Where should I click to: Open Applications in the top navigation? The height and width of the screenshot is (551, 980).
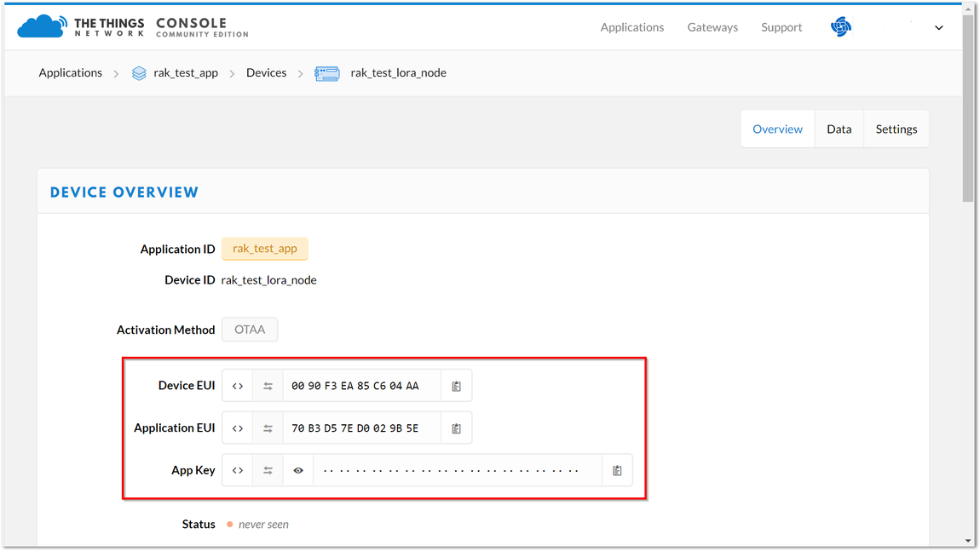coord(631,27)
